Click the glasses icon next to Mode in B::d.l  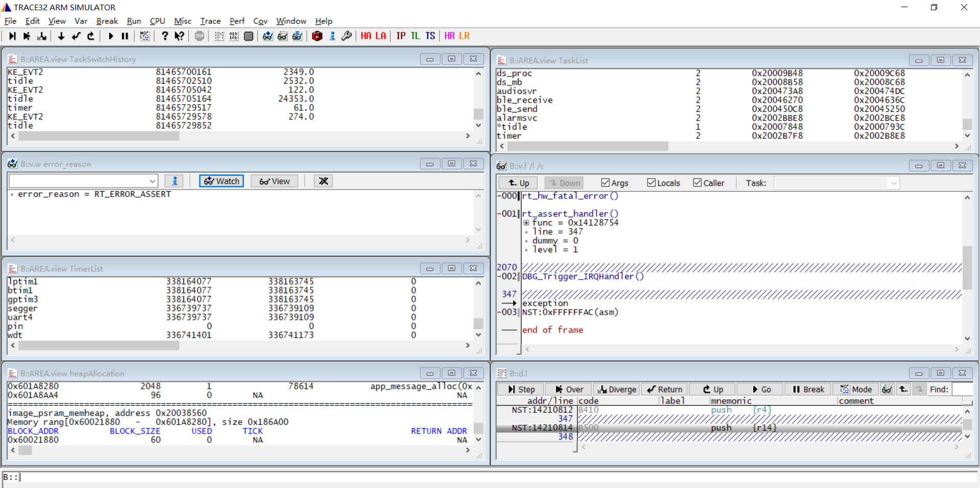[x=887, y=389]
